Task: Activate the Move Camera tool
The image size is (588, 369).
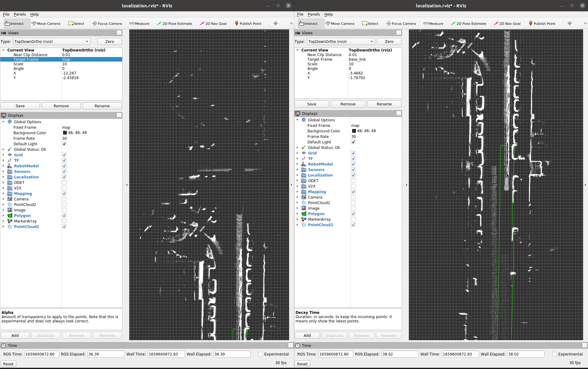Action: [x=46, y=23]
